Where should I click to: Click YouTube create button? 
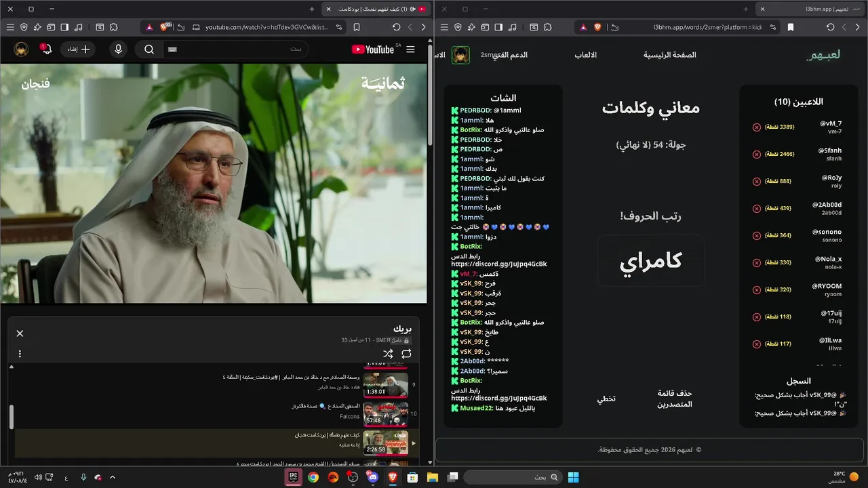click(78, 49)
